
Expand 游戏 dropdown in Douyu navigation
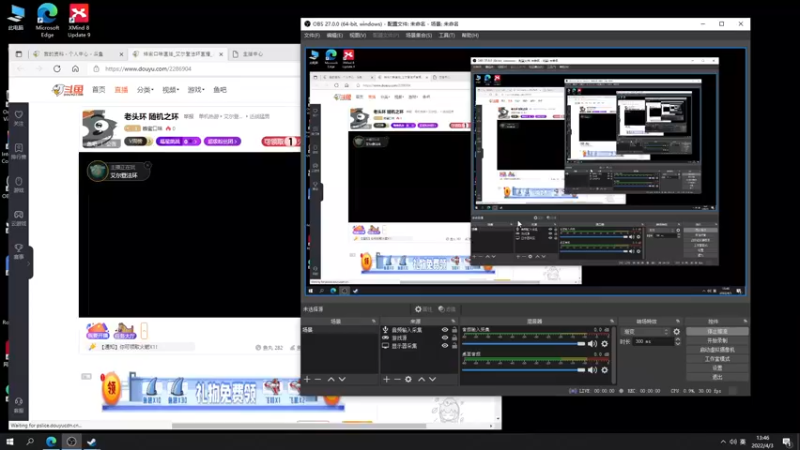tap(196, 90)
